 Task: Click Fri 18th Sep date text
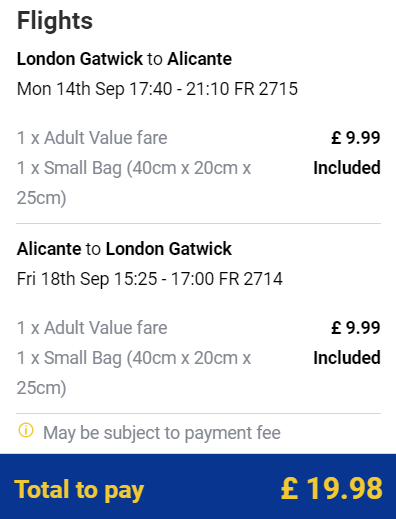(63, 279)
